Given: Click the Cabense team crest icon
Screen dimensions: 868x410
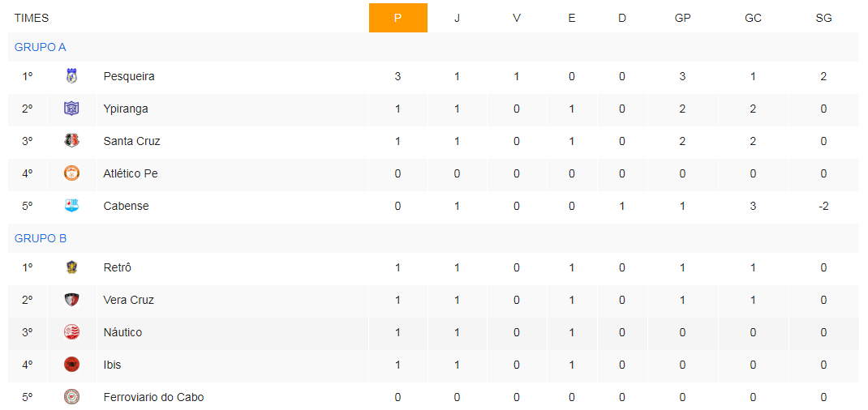Looking at the screenshot, I should click(x=72, y=206).
